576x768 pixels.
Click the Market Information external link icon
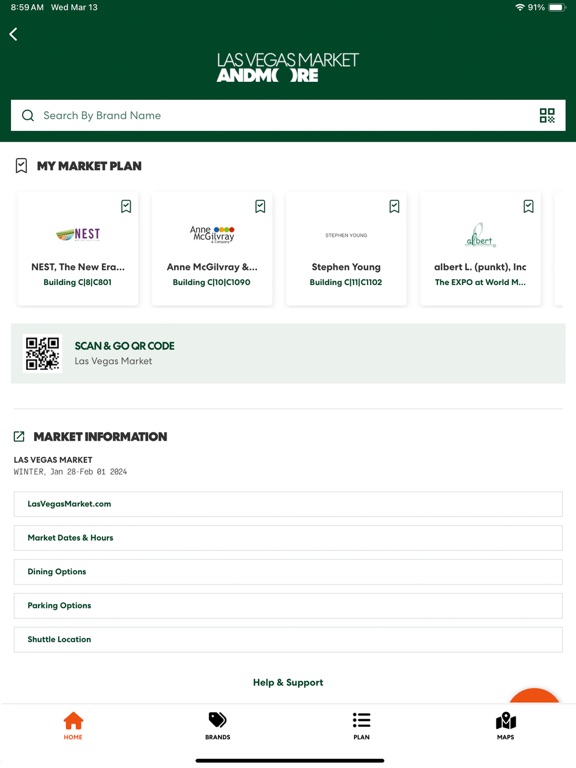click(x=19, y=436)
